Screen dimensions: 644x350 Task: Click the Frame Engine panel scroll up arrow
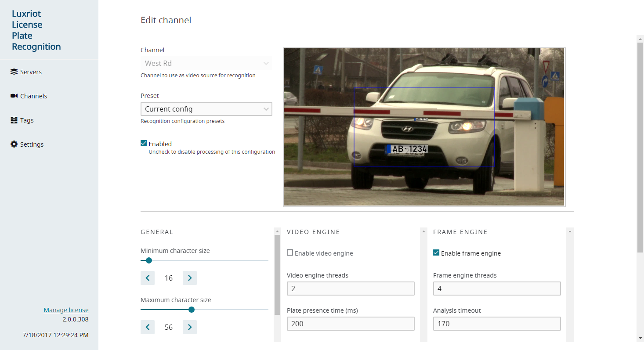coord(570,231)
